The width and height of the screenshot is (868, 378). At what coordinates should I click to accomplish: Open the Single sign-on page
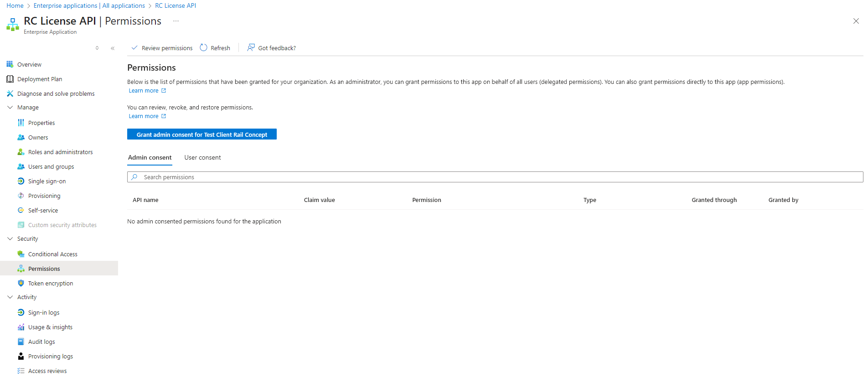point(46,181)
